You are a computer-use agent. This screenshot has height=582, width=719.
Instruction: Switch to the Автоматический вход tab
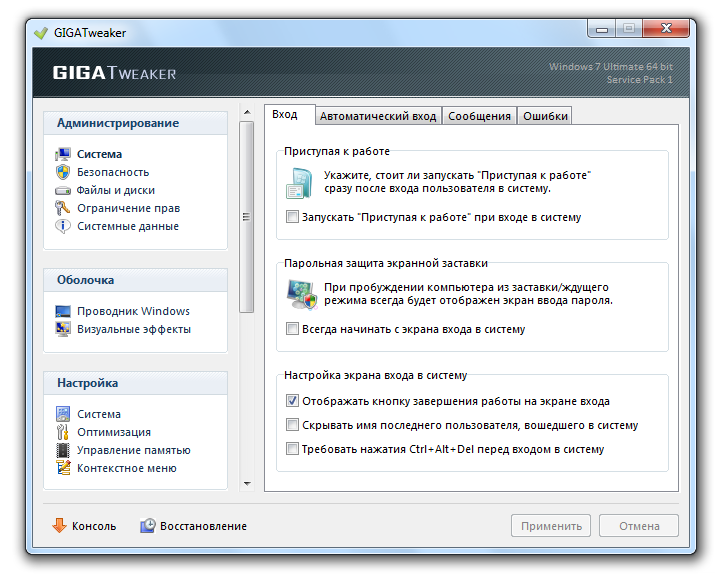click(x=378, y=116)
